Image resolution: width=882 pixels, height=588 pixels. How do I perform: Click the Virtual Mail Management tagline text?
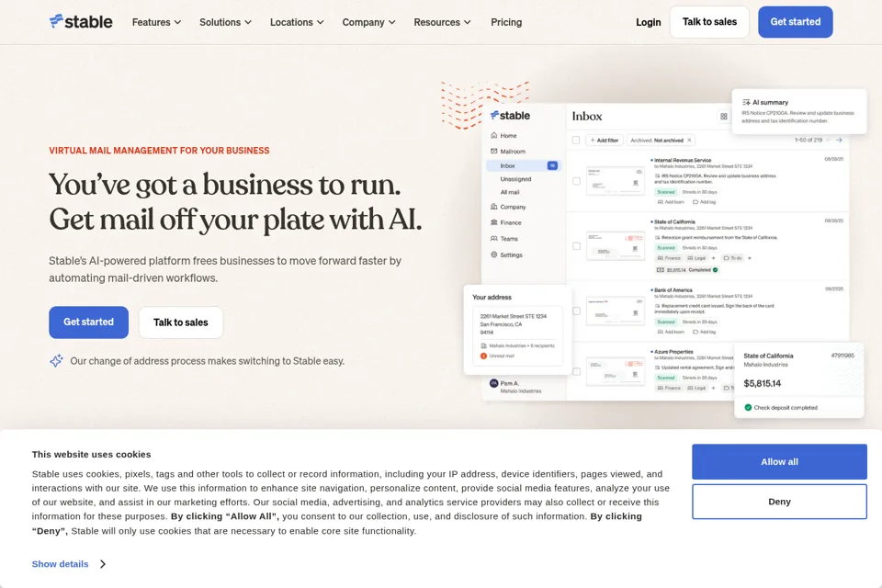pyautogui.click(x=159, y=151)
